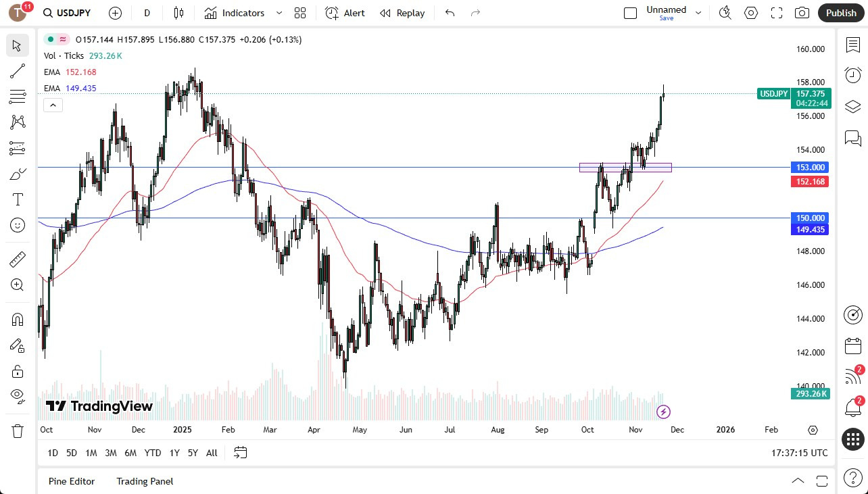The height and width of the screenshot is (494, 868).
Task: Select the Measure ruler tool
Action: [18, 259]
